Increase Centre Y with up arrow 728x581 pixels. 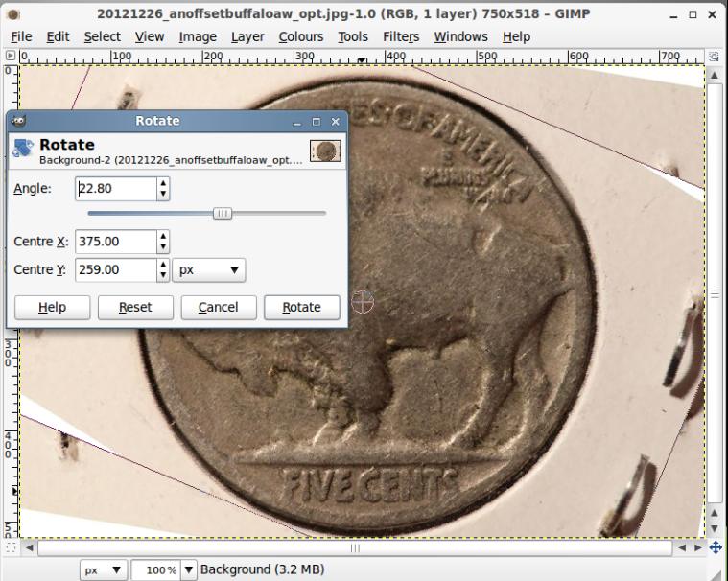163,265
